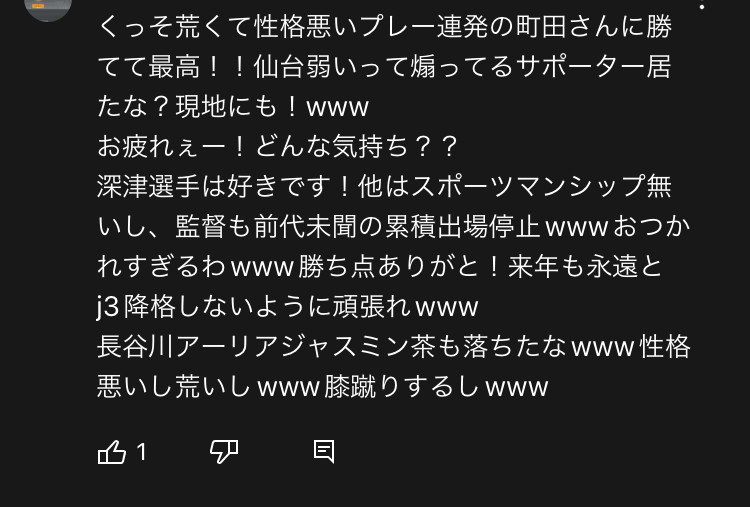The width and height of the screenshot is (750, 507).
Task: Click the line たな？現地にも！www
Action: pos(233,106)
